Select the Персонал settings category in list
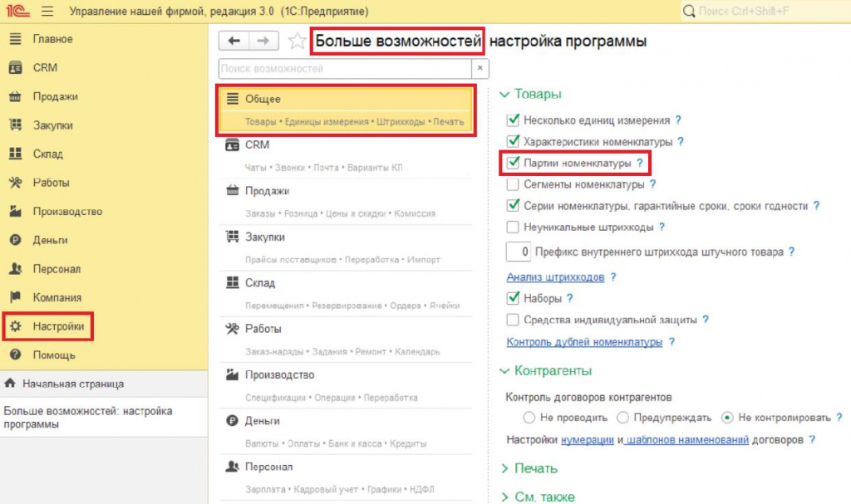Image resolution: width=851 pixels, height=504 pixels. coord(346,477)
